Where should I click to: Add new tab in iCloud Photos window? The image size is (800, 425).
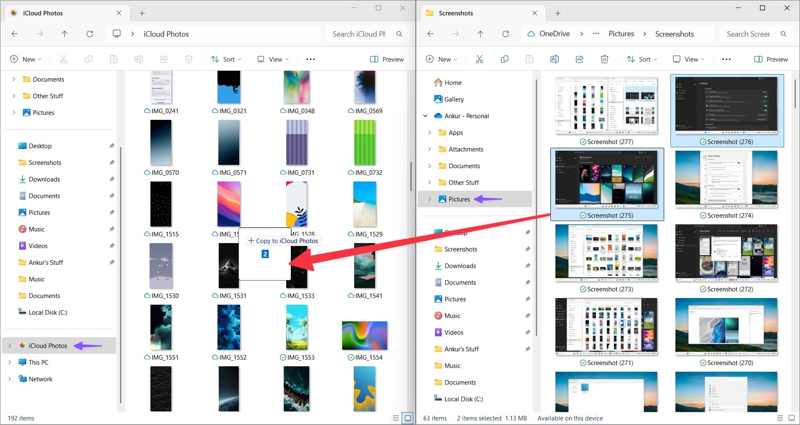pyautogui.click(x=142, y=13)
